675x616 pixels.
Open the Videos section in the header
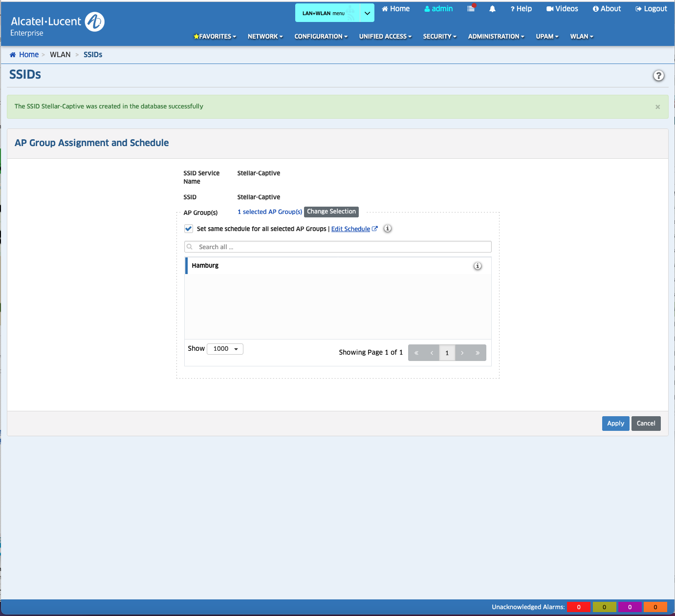pyautogui.click(x=562, y=9)
